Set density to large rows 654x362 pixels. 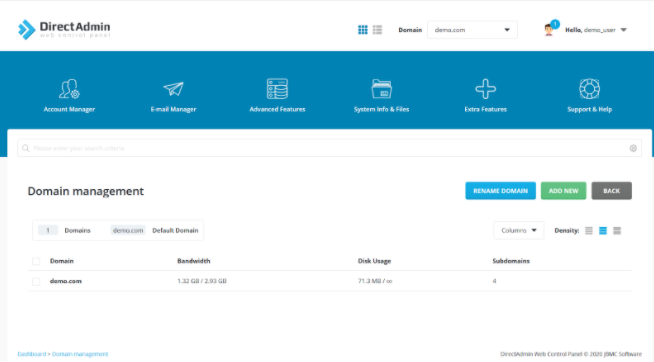click(617, 231)
